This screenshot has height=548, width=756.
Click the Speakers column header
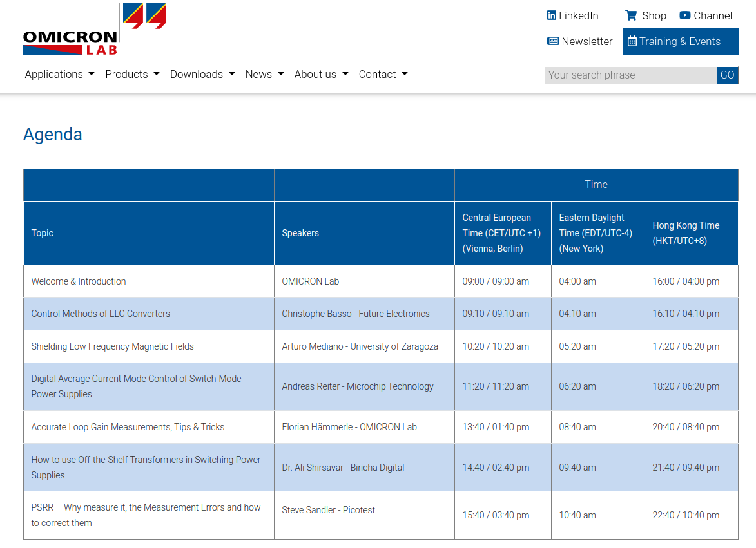click(365, 233)
